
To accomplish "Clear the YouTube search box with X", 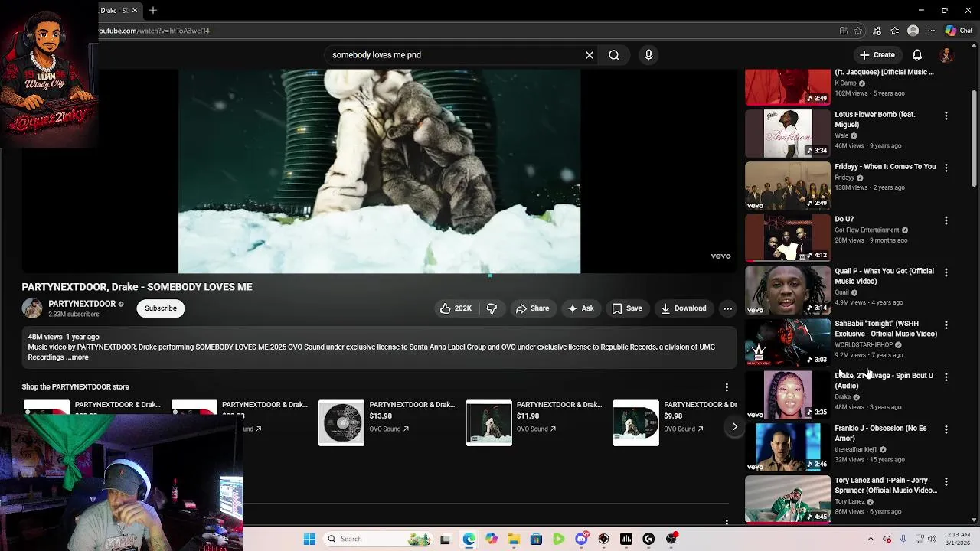I will coord(590,55).
